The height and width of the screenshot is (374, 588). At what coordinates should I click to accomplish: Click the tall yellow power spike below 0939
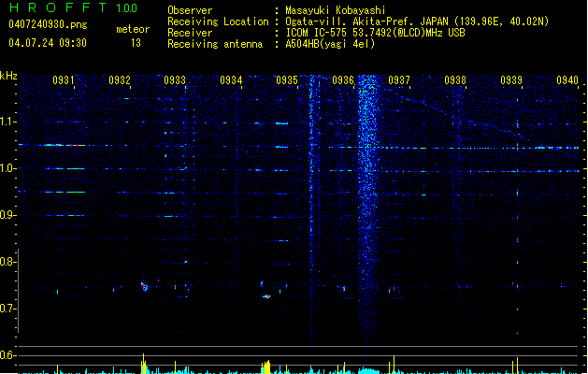point(517,366)
